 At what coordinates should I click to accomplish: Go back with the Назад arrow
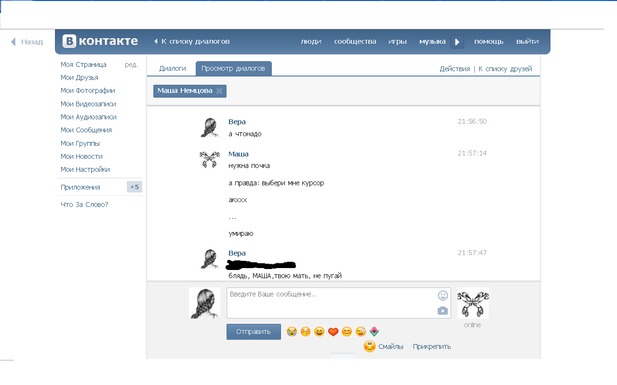(x=27, y=42)
